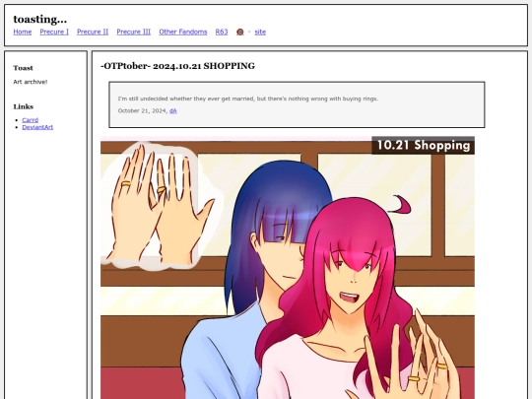Follow the dA link after the date
532x399 pixels.
click(173, 111)
